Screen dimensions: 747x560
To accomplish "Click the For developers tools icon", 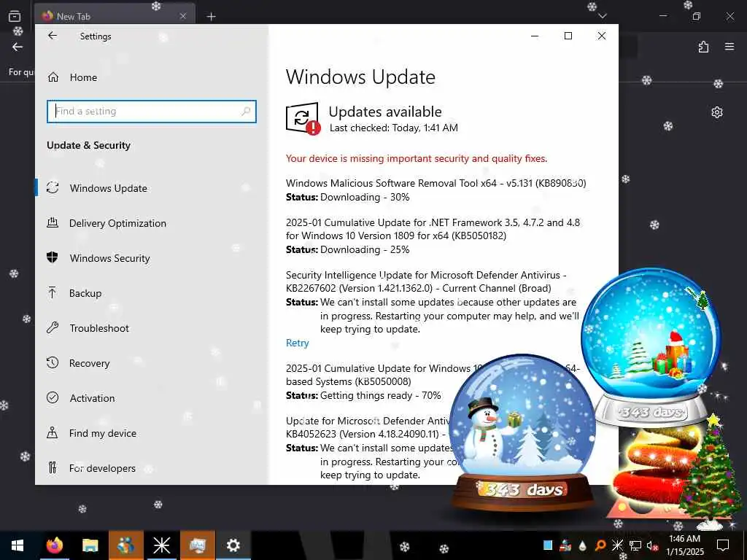I will point(53,467).
